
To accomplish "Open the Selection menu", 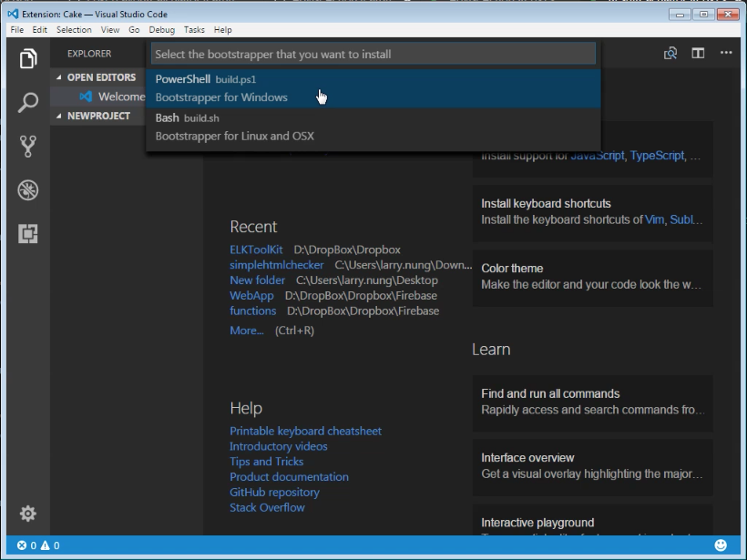I will (74, 29).
